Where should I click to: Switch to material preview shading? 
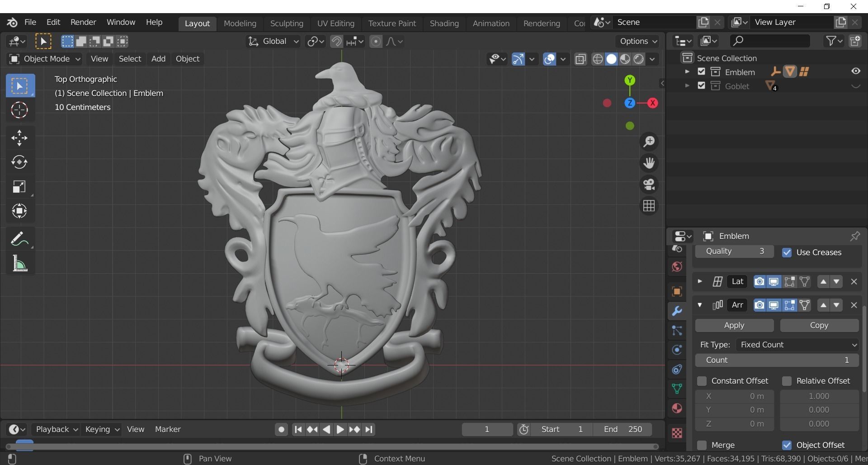tap(625, 59)
